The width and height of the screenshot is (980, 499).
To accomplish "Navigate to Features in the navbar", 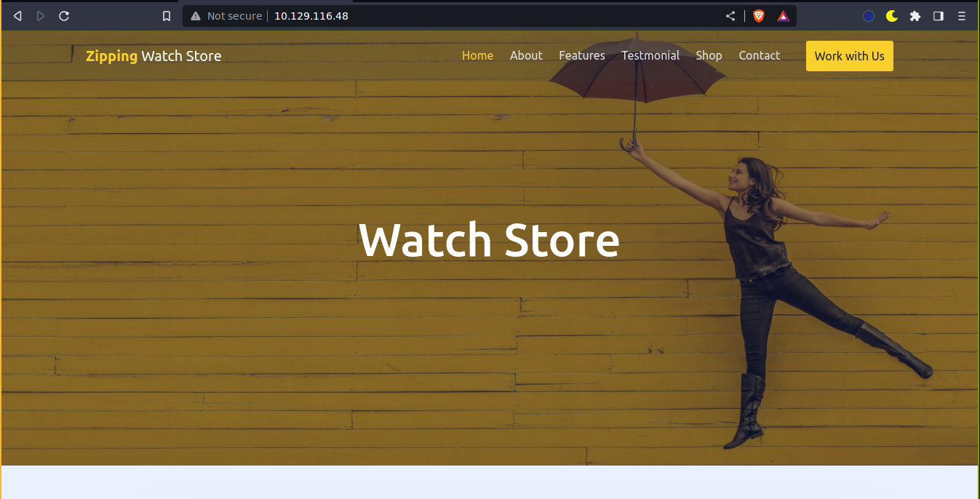I will coord(581,55).
